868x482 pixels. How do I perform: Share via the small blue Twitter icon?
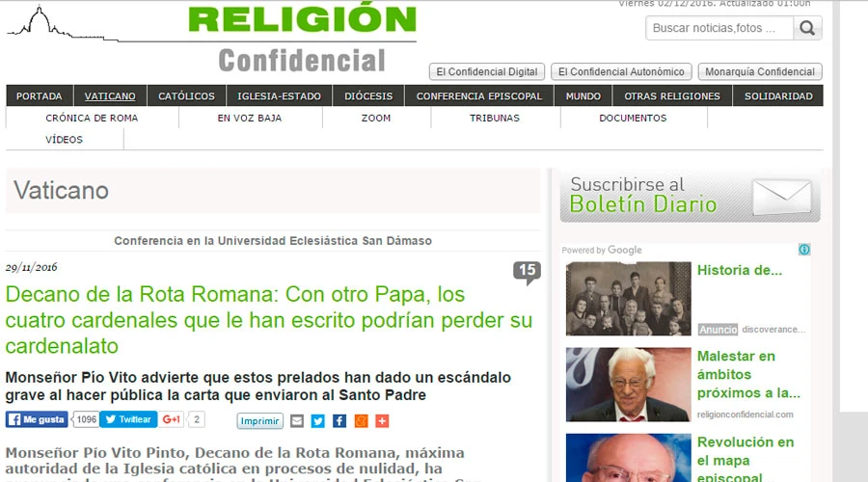pos(318,420)
